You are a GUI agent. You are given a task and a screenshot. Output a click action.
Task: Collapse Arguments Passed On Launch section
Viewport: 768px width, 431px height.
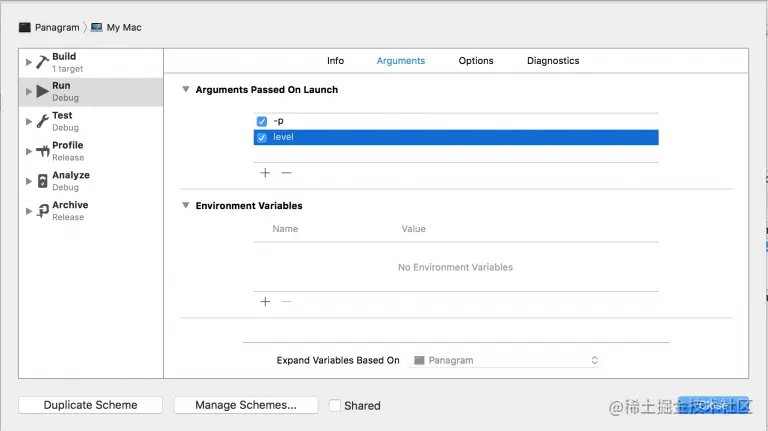[x=186, y=90]
